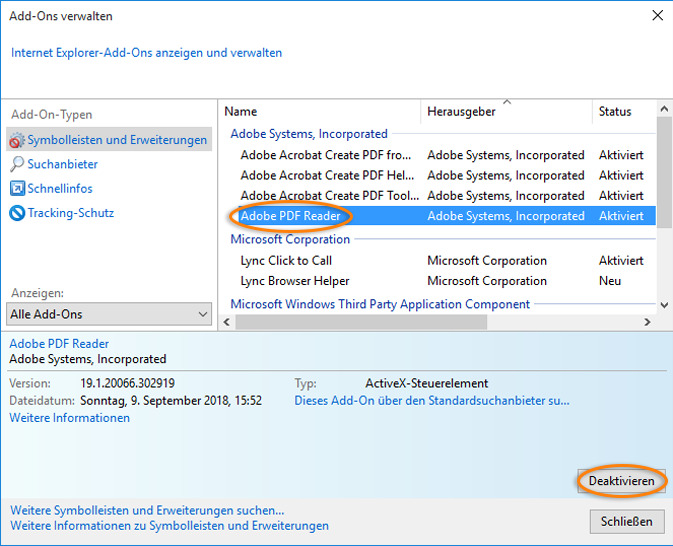This screenshot has height=546, width=673.
Task: Click the vertical scrollbar down arrow
Action: pyautogui.click(x=664, y=304)
